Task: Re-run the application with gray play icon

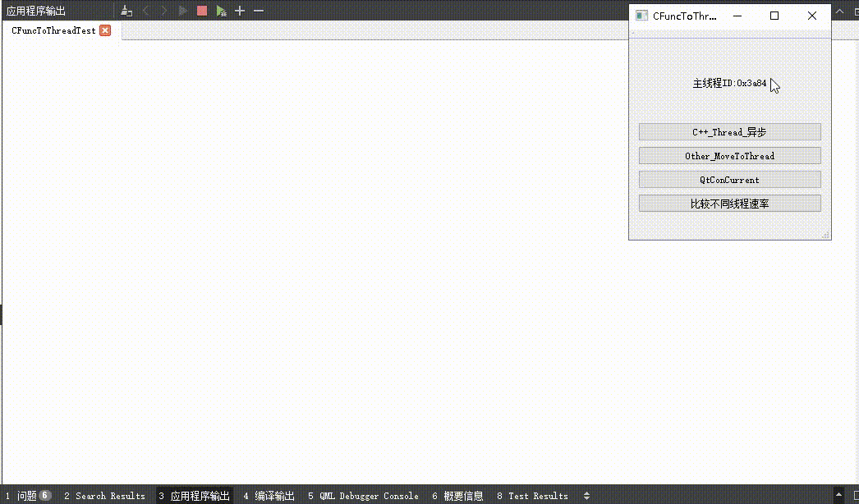Action: coord(183,11)
